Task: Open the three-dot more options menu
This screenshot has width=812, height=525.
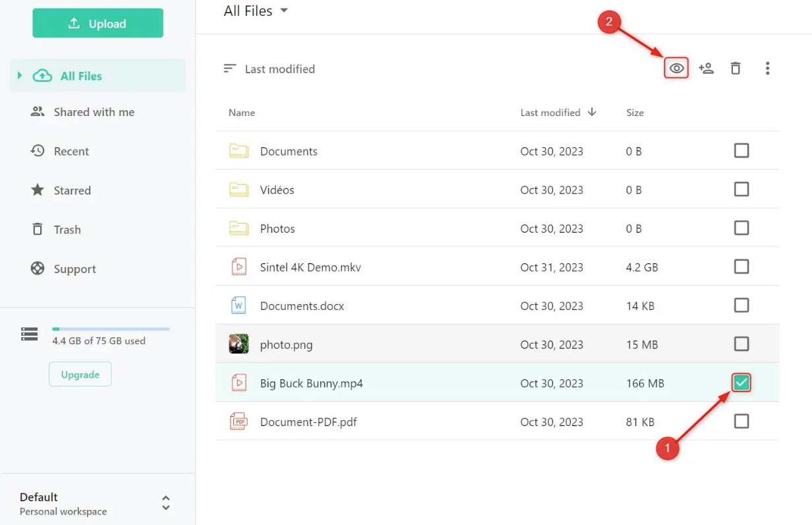Action: click(x=767, y=68)
